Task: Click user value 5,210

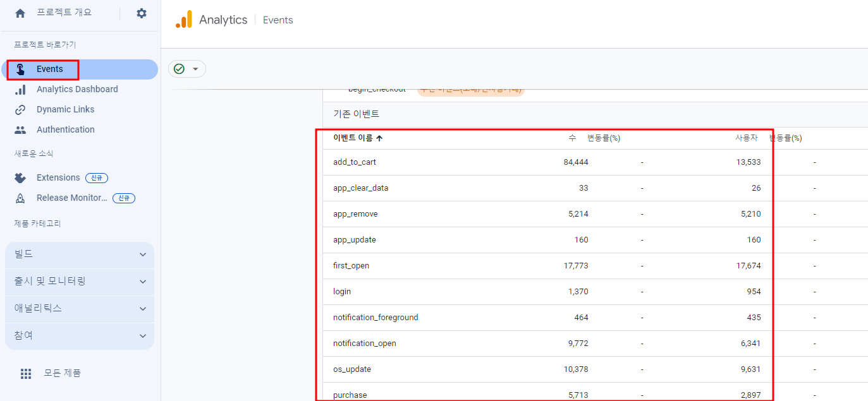Action: (751, 214)
